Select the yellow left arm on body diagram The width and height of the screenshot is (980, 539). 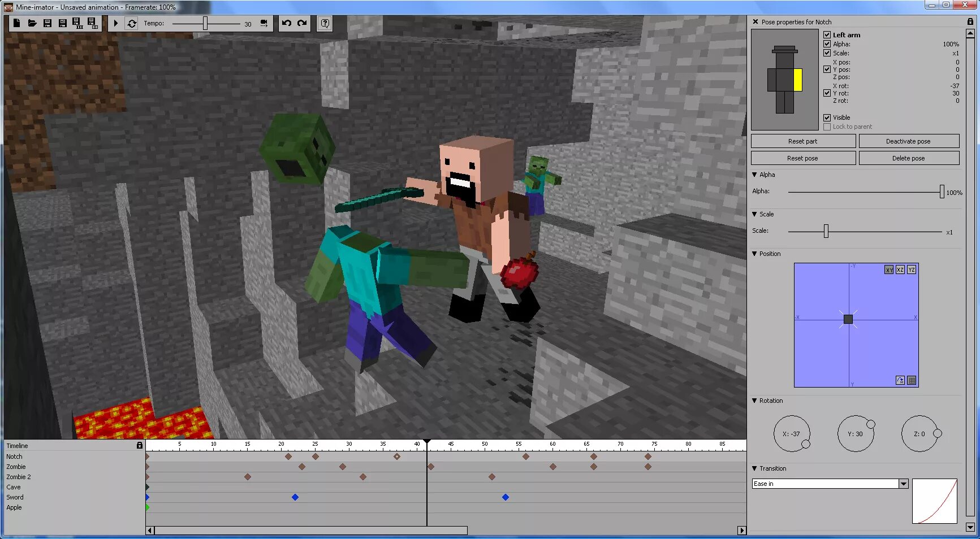pyautogui.click(x=798, y=80)
